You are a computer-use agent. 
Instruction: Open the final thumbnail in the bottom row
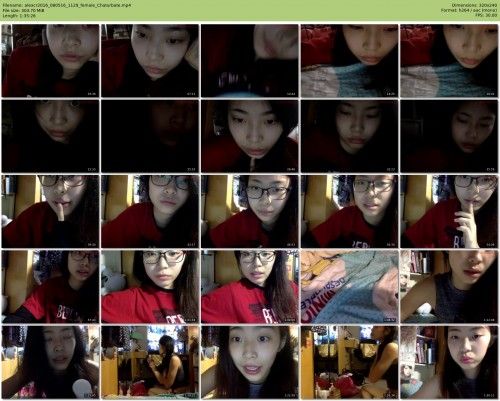pyautogui.click(x=449, y=362)
